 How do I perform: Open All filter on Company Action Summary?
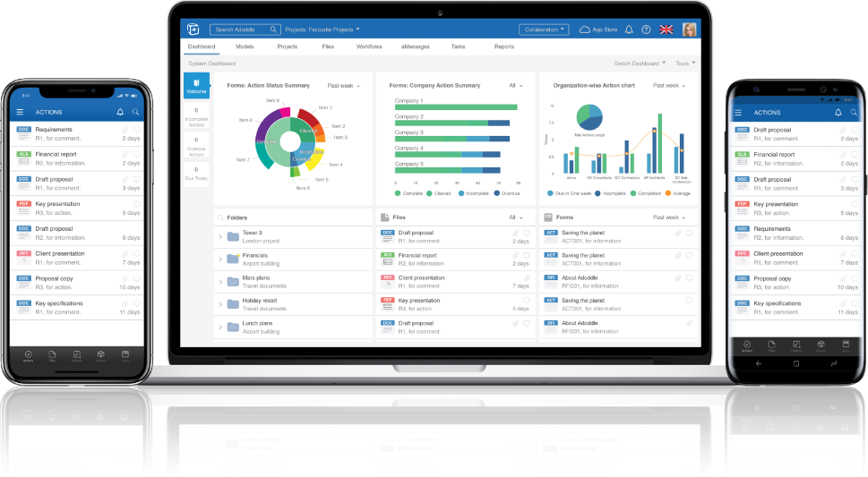pyautogui.click(x=515, y=85)
